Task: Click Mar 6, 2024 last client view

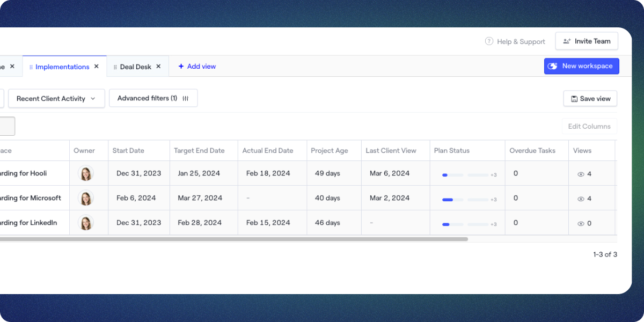Action: click(x=390, y=173)
